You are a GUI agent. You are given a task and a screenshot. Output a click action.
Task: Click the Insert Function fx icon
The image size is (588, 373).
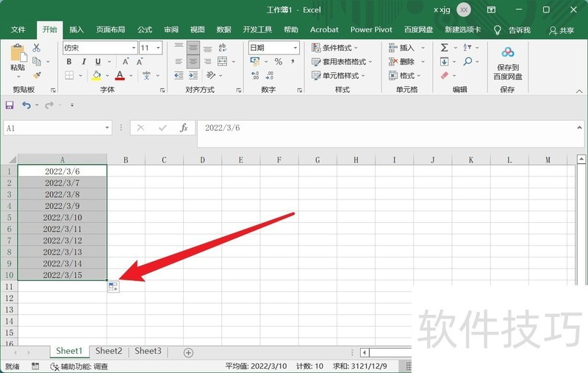point(184,128)
